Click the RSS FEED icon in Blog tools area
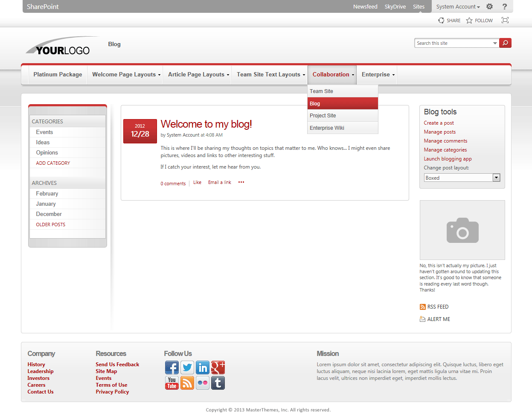 (x=422, y=306)
